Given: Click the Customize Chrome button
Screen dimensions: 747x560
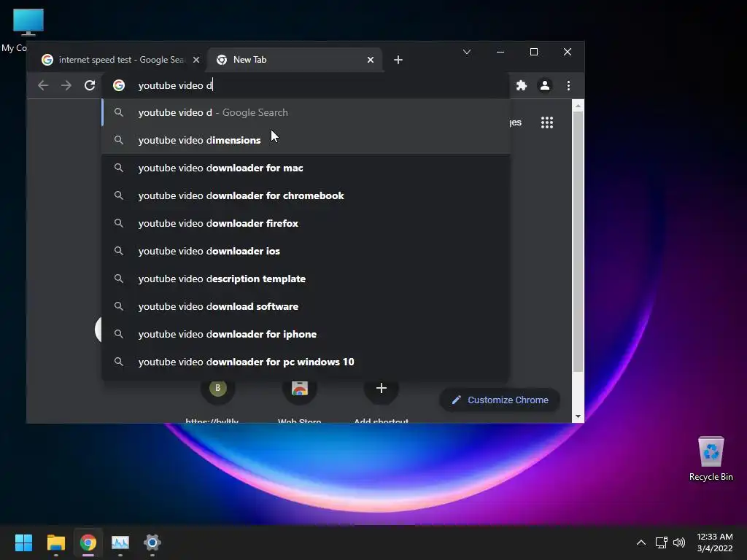Looking at the screenshot, I should point(499,400).
